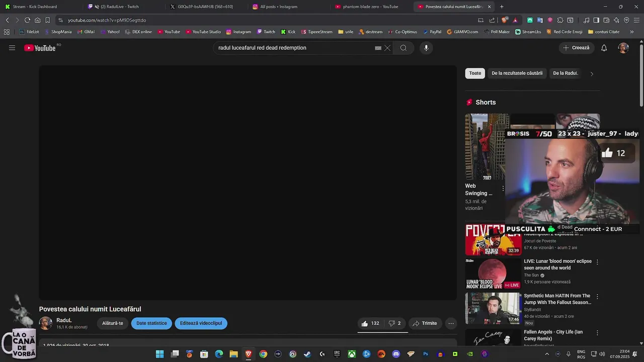The image size is (644, 362).
Task: Open the conturi Citate bookmarks folder
Action: 603,32
